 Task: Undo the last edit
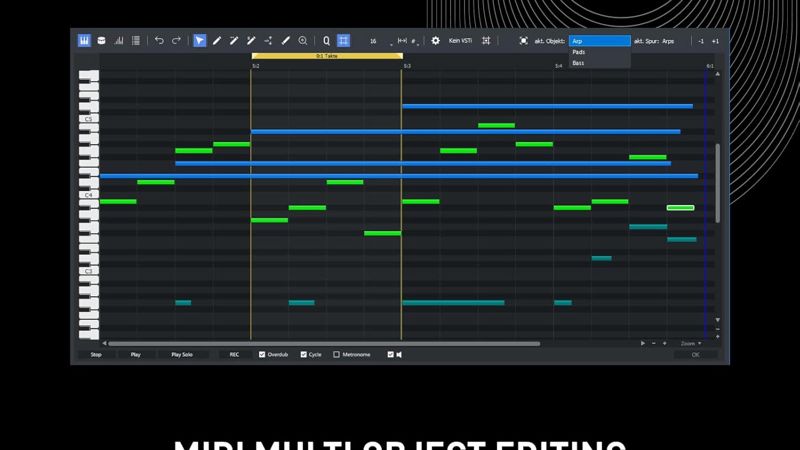(x=159, y=40)
